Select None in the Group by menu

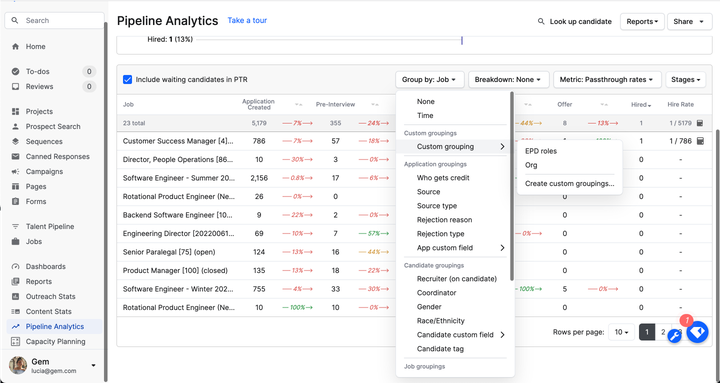[x=425, y=101]
